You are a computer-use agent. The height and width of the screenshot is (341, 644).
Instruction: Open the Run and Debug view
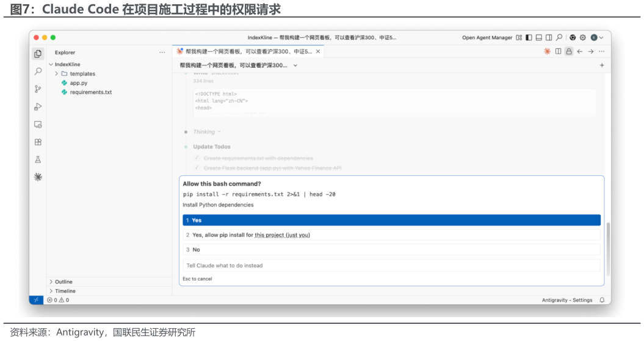click(x=38, y=106)
